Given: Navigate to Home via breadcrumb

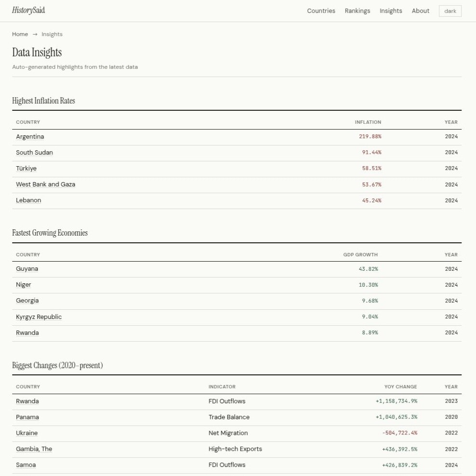Looking at the screenshot, I should 20,34.
